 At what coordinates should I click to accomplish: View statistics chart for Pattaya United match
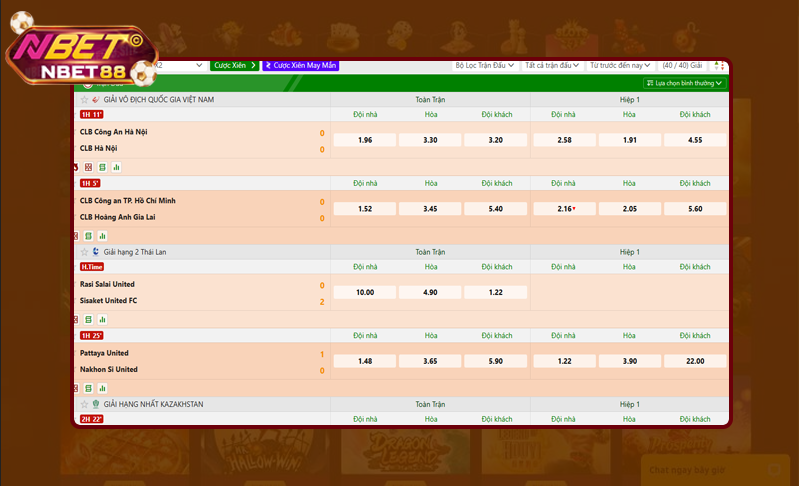click(x=102, y=388)
